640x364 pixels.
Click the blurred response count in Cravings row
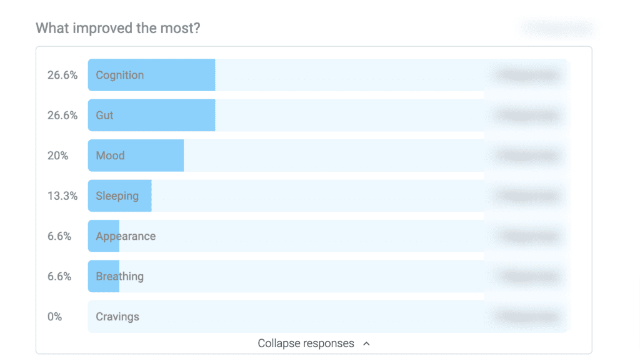tap(528, 317)
